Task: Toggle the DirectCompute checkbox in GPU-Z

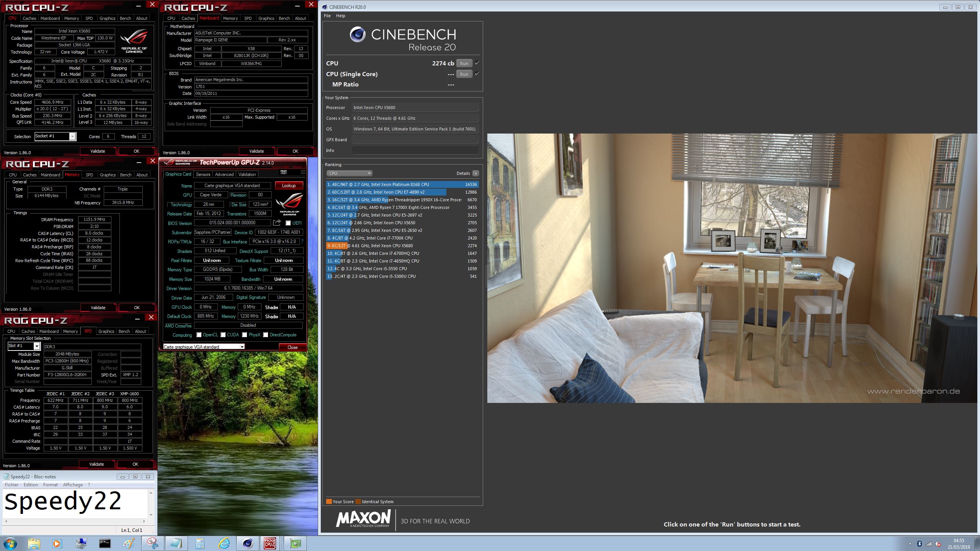Action: (266, 335)
